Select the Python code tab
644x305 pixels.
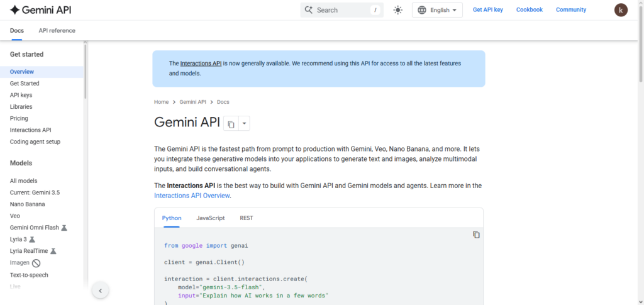[172, 218]
